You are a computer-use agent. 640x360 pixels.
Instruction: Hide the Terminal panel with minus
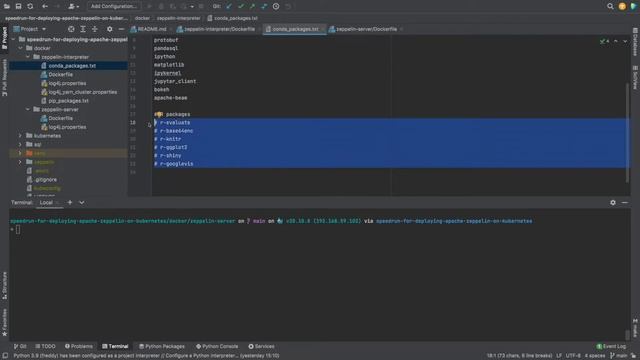point(625,202)
